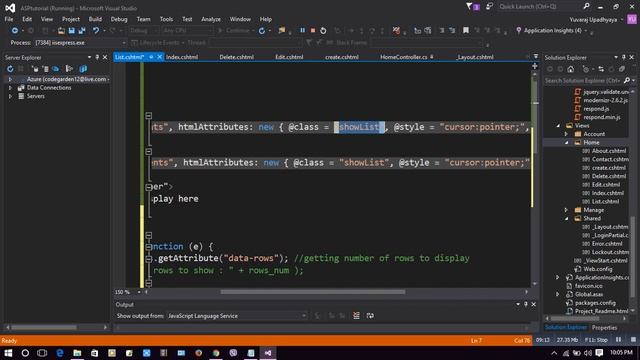Open file using the toolbar Open icon
Image resolution: width=640 pixels, height=360 pixels.
click(x=61, y=31)
